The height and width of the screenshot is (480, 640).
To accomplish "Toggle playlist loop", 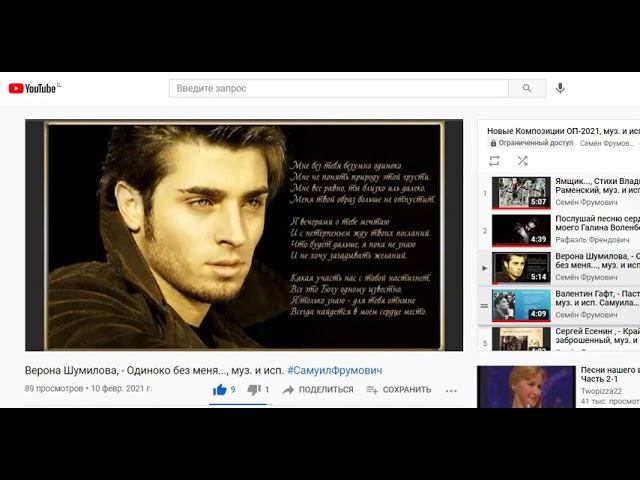I will tap(494, 161).
